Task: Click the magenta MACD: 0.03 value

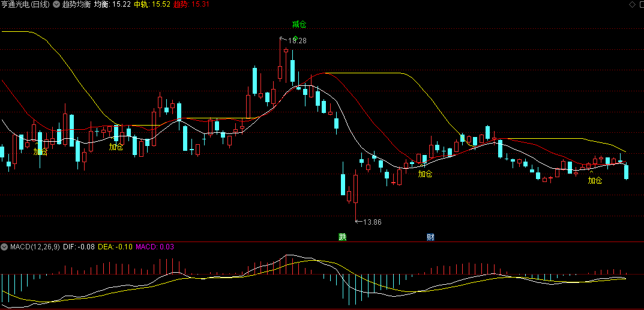Action: [155, 247]
